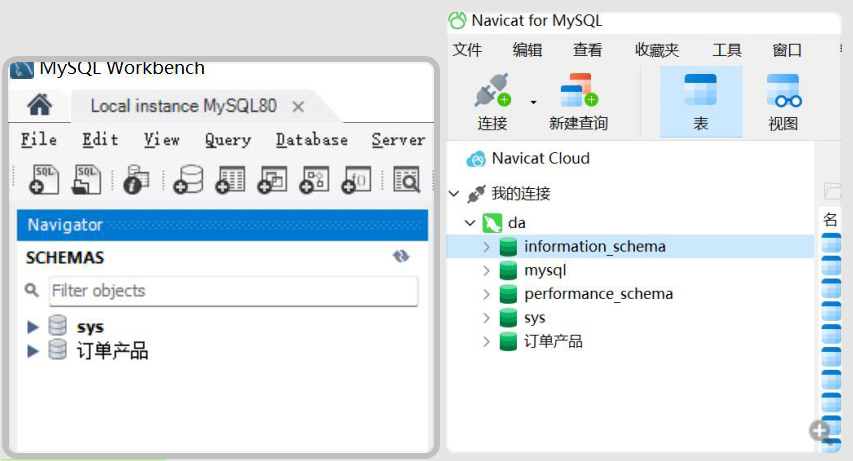Collapse the da connection in Navicat
Screen dimensions: 853x461
click(x=470, y=223)
